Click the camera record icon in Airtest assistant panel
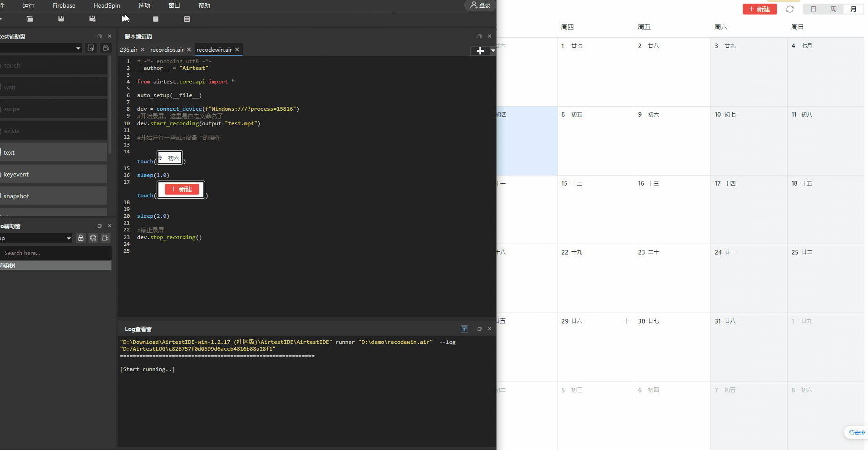The height and width of the screenshot is (450, 868). pos(106,48)
